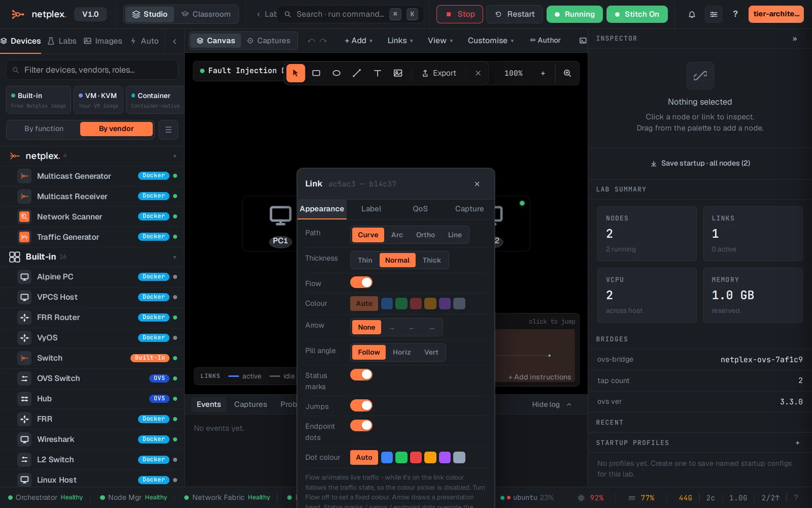
Task: Switch to the QoS tab
Action: coord(420,209)
